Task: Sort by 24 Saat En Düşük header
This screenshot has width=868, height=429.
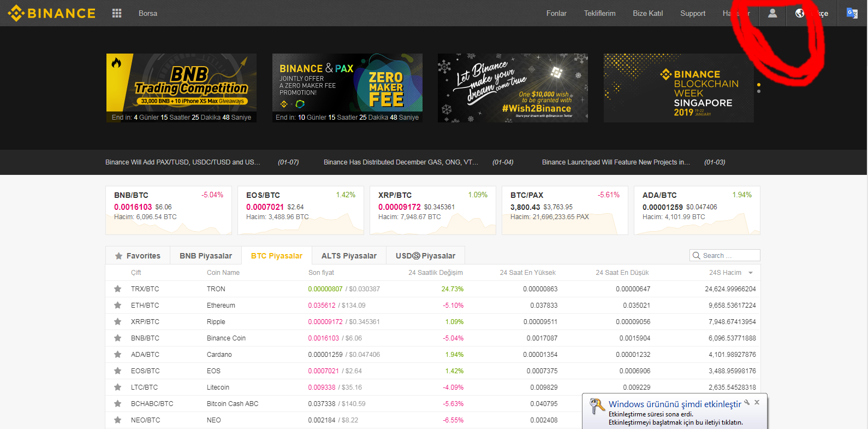Action: [622, 273]
